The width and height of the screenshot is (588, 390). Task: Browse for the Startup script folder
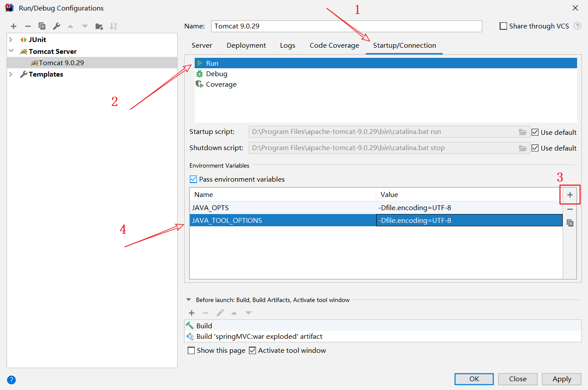(523, 132)
